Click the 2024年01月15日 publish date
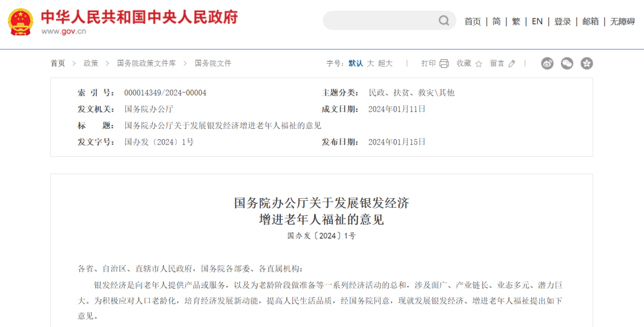This screenshot has width=644, height=327. (397, 142)
